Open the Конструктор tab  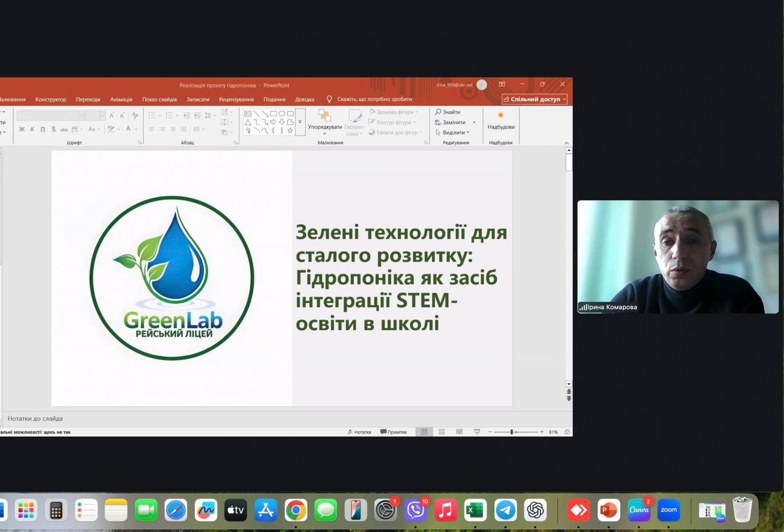(51, 99)
